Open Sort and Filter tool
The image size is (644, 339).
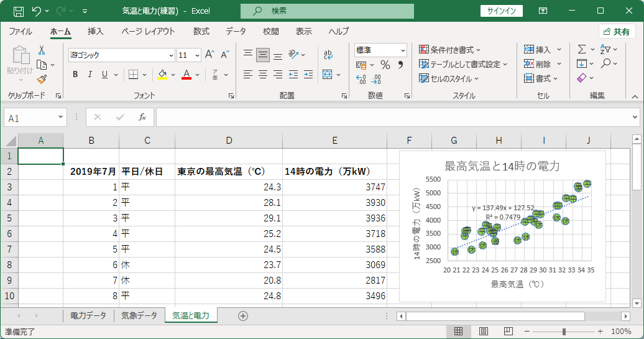605,49
